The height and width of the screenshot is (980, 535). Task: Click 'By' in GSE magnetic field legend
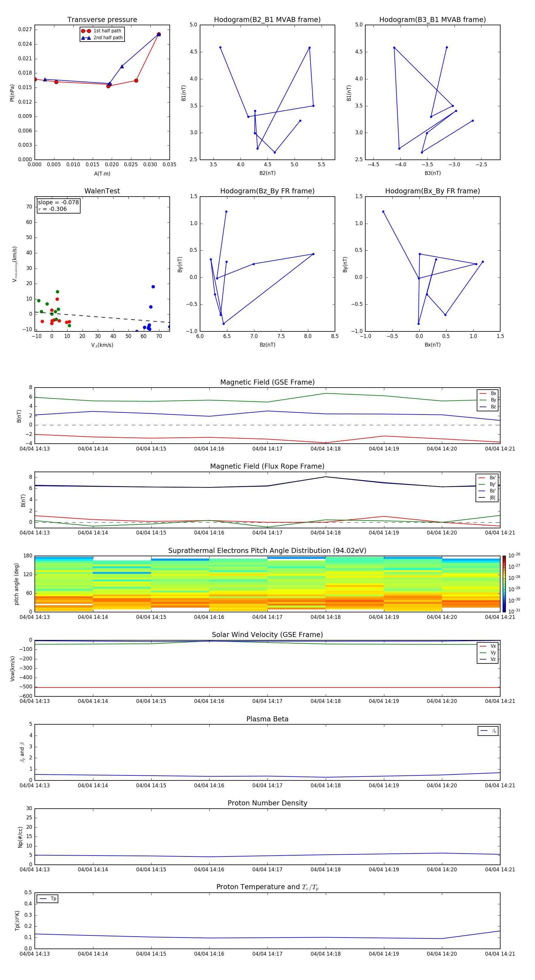(x=493, y=400)
